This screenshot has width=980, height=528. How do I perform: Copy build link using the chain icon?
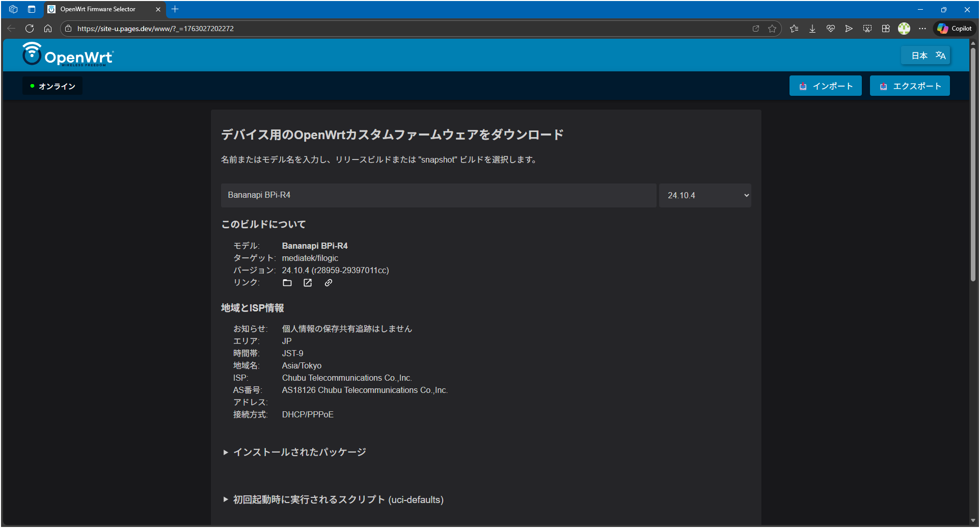[328, 282]
